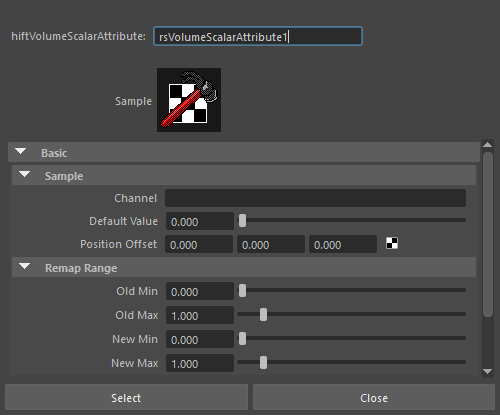
Task: Click the Close button
Action: [374, 397]
